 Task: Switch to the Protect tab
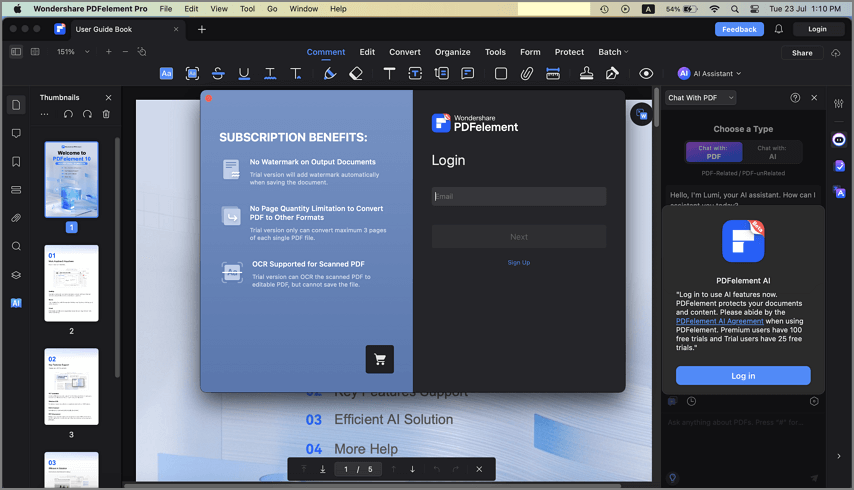(x=569, y=52)
